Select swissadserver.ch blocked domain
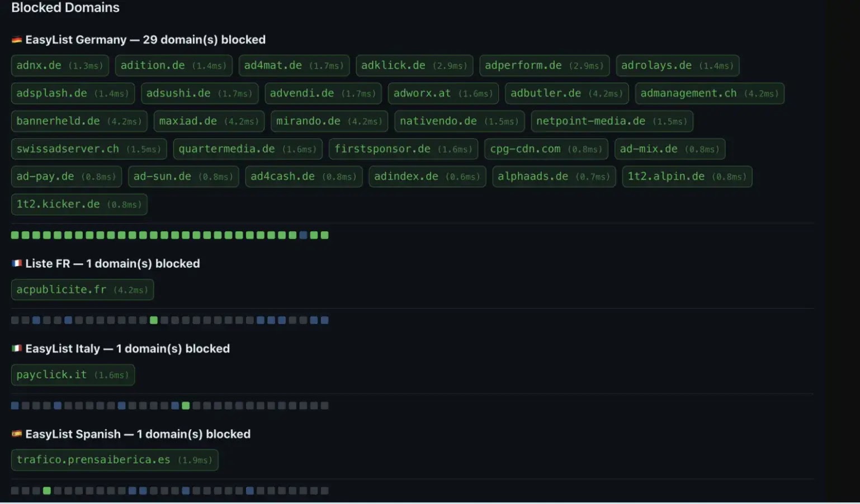The image size is (860, 504). click(89, 149)
